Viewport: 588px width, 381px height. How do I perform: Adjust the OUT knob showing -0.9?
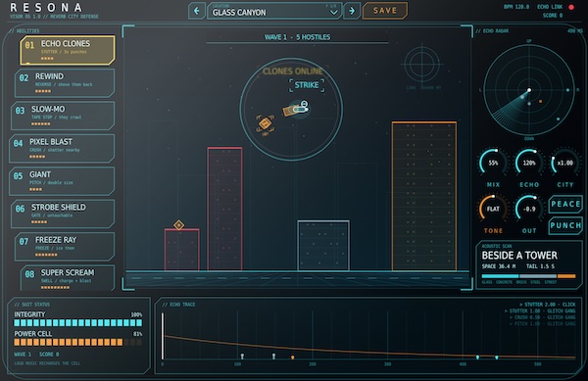tap(529, 209)
